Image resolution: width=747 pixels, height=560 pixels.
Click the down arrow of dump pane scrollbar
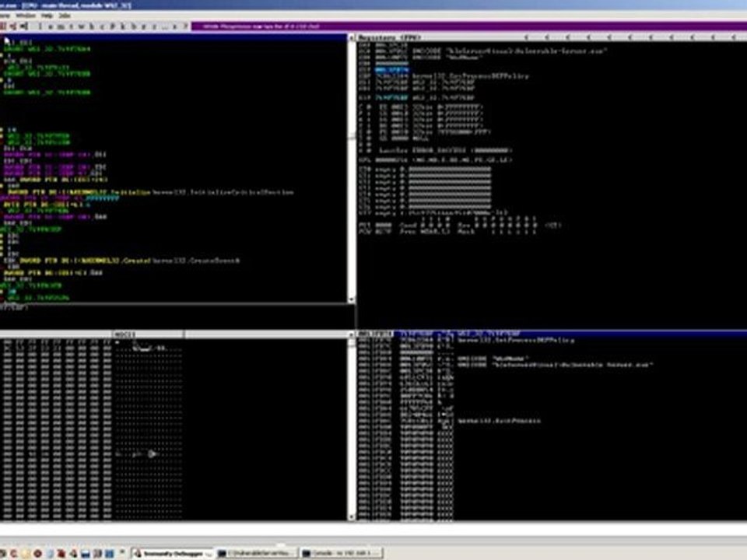352,516
